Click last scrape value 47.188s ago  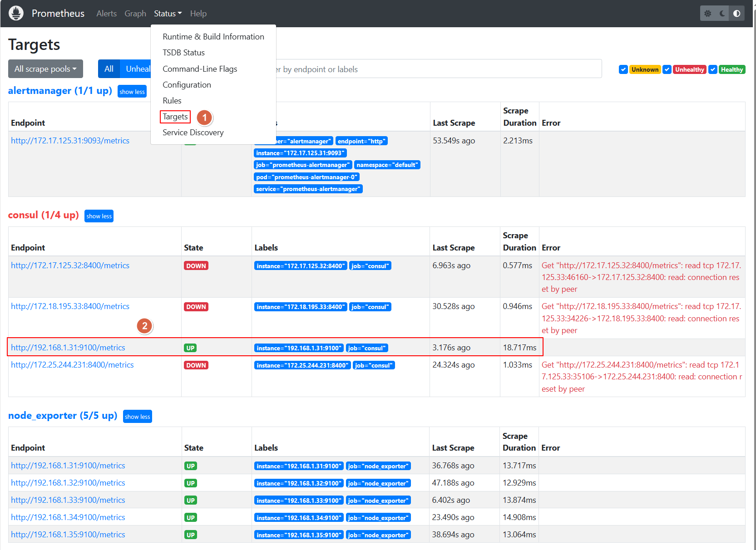(x=453, y=483)
